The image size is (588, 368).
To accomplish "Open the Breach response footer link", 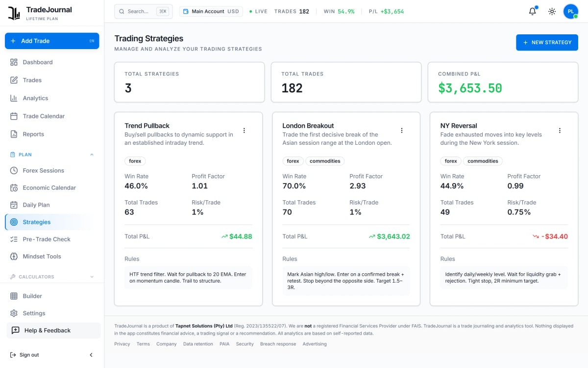I will pyautogui.click(x=278, y=344).
